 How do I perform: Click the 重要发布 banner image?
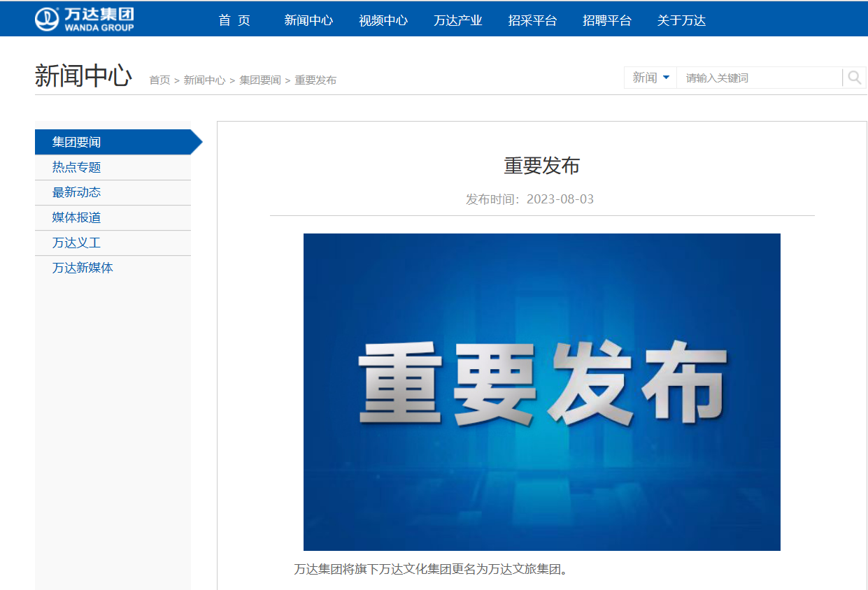[542, 392]
